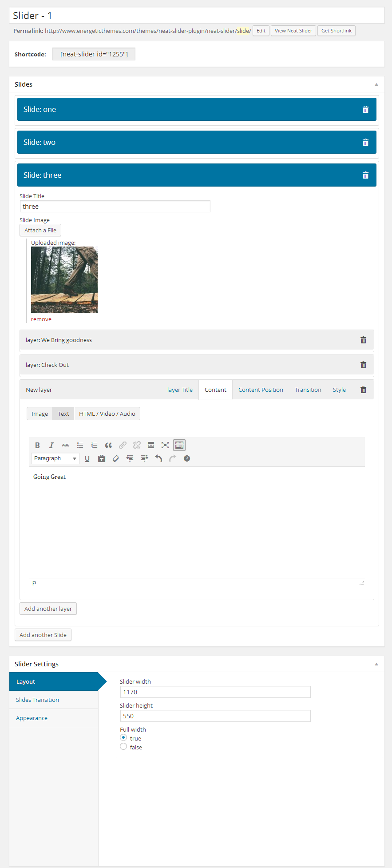392x868 pixels.
Task: Click Add another Slide button
Action: pos(43,635)
